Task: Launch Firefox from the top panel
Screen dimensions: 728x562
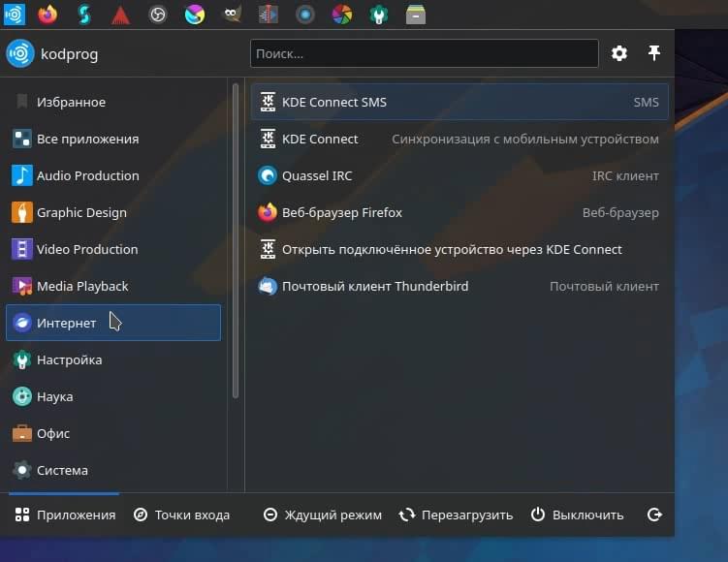Action: (x=47, y=15)
